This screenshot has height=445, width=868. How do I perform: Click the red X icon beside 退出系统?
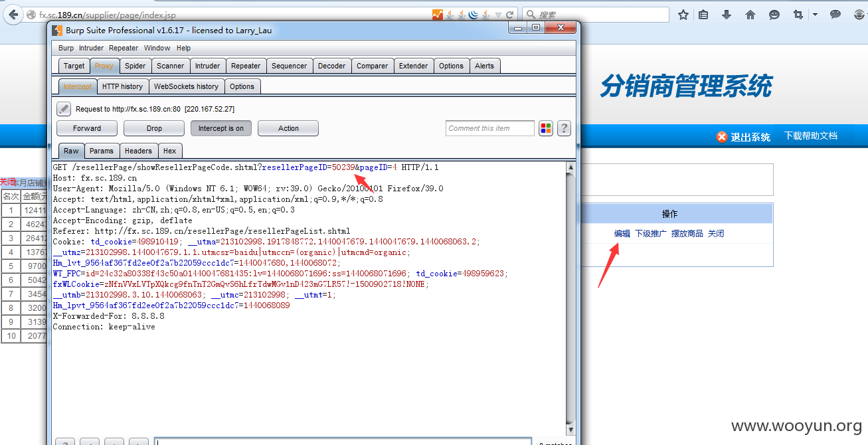pyautogui.click(x=722, y=137)
